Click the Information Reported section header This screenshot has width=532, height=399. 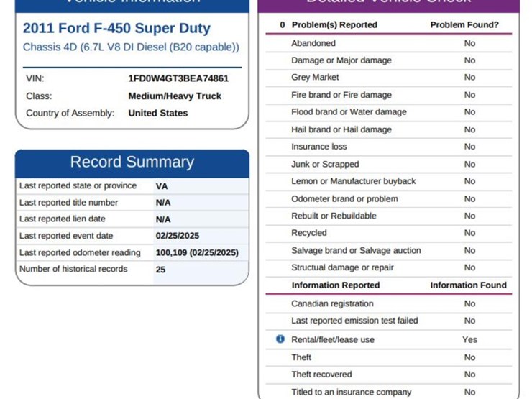pyautogui.click(x=336, y=285)
